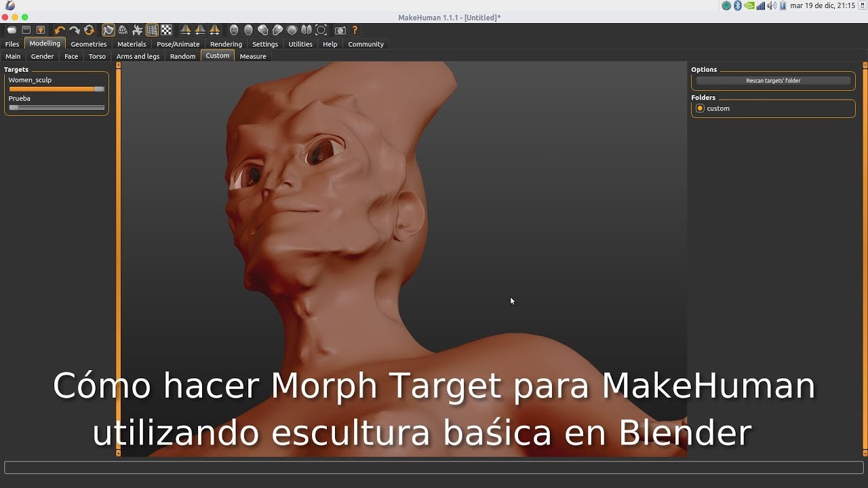
Task: Click the reset camera view icon
Action: 321,30
